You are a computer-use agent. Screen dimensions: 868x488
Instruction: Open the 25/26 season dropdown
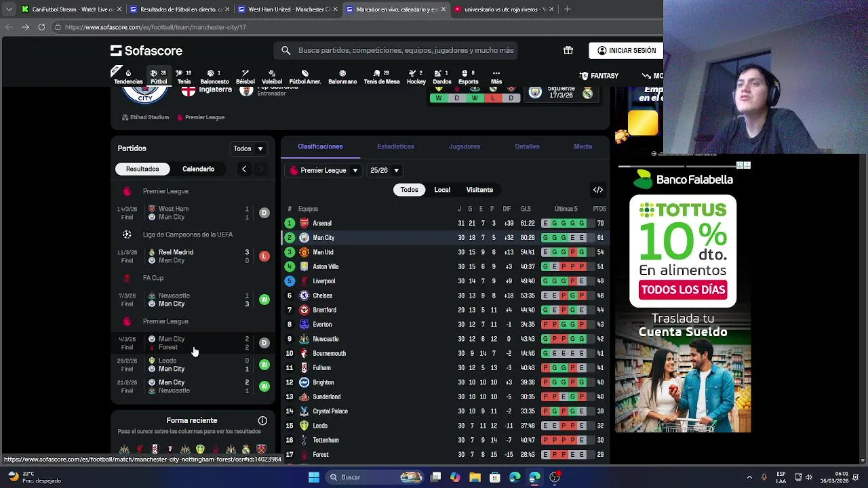pyautogui.click(x=384, y=170)
